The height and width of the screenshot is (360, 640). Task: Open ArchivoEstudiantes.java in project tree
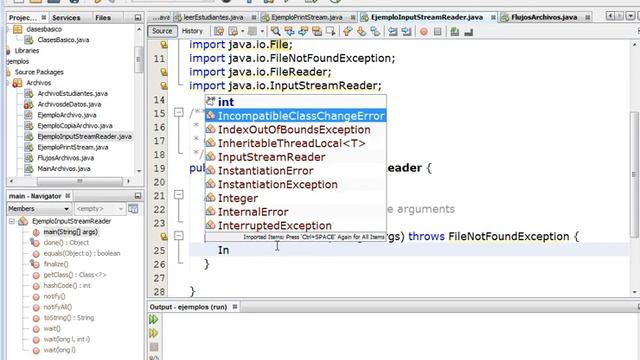pyautogui.click(x=72, y=93)
